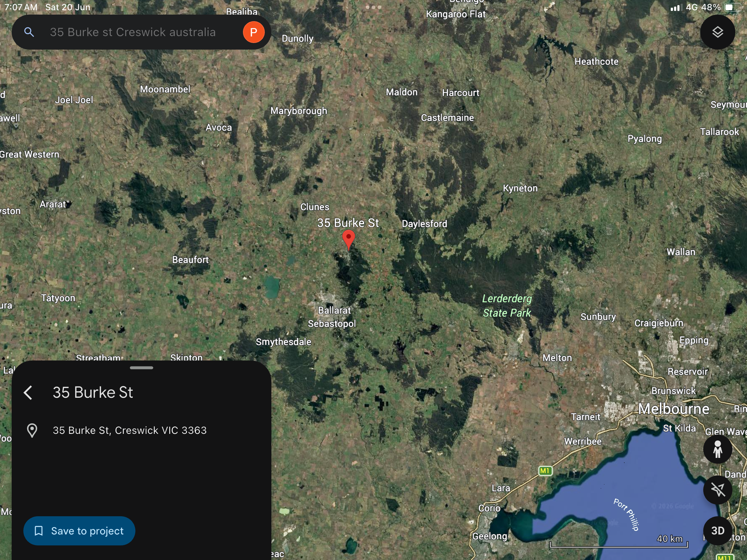Viewport: 747px width, 560px height.
Task: Click the search field with Creswick address
Action: 141,32
